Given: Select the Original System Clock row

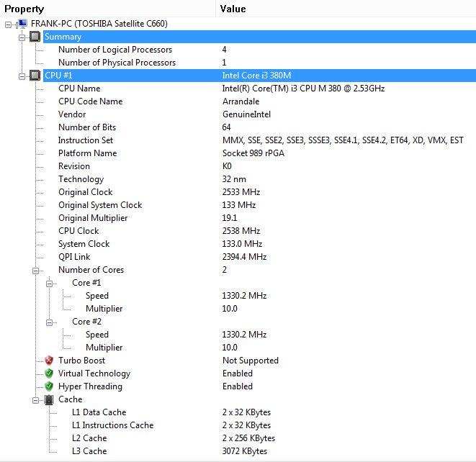Looking at the screenshot, I should click(238, 205).
